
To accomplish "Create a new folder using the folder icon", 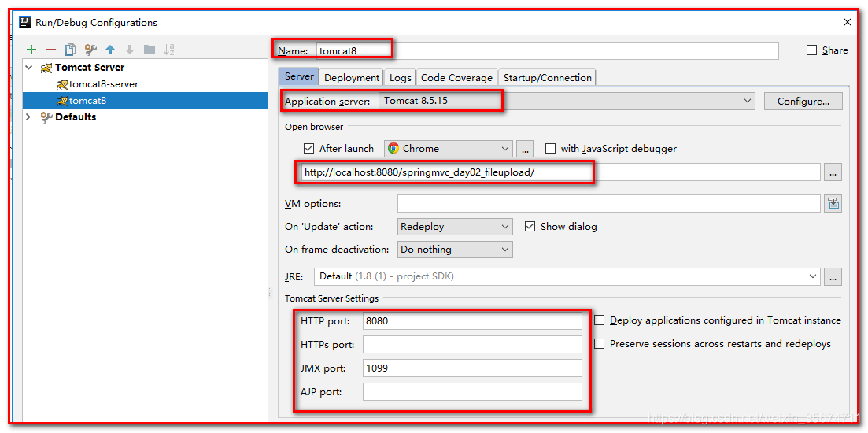I will pos(150,50).
